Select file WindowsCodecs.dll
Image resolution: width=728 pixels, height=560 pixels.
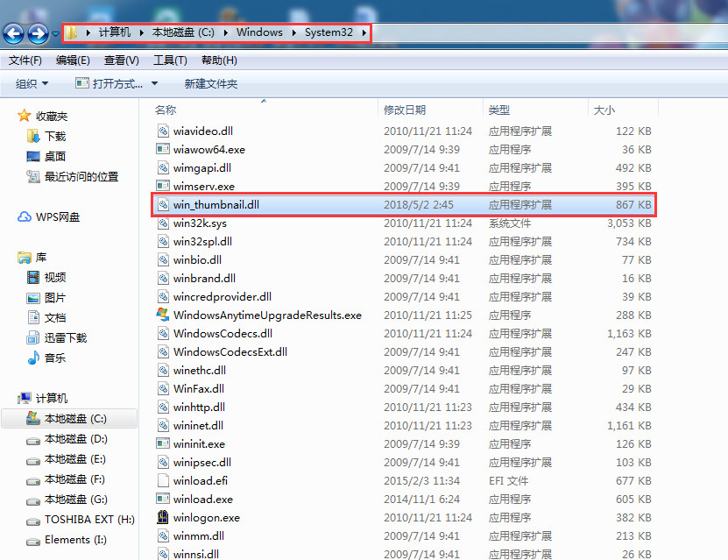coord(223,333)
